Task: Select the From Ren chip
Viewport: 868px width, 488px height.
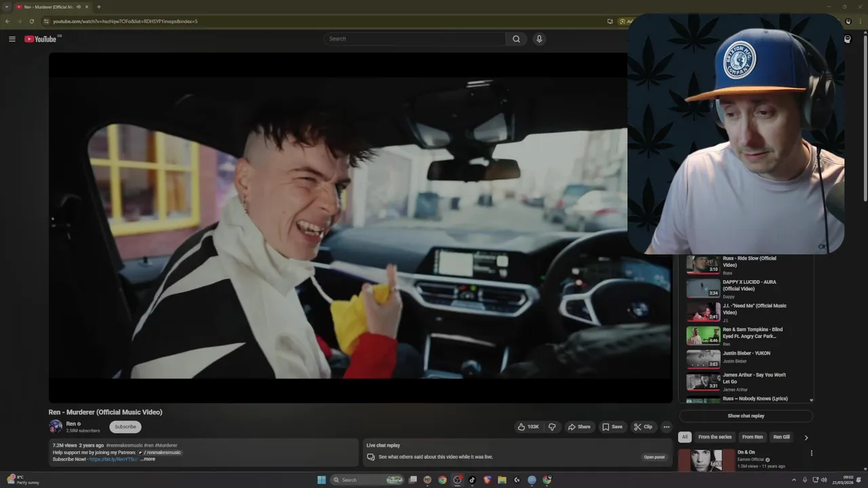Action: [x=752, y=437]
